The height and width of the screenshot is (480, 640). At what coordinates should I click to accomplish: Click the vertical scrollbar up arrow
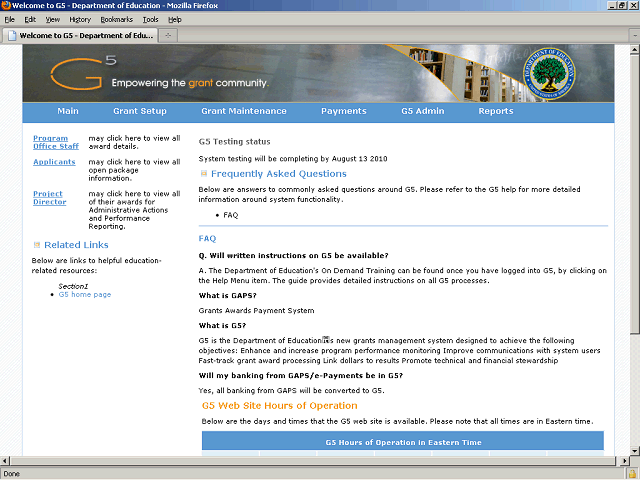point(634,50)
